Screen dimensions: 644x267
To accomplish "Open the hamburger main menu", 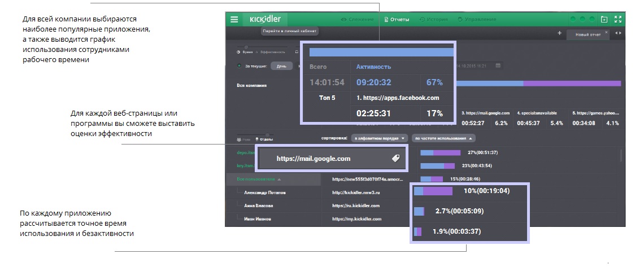I will click(234, 19).
